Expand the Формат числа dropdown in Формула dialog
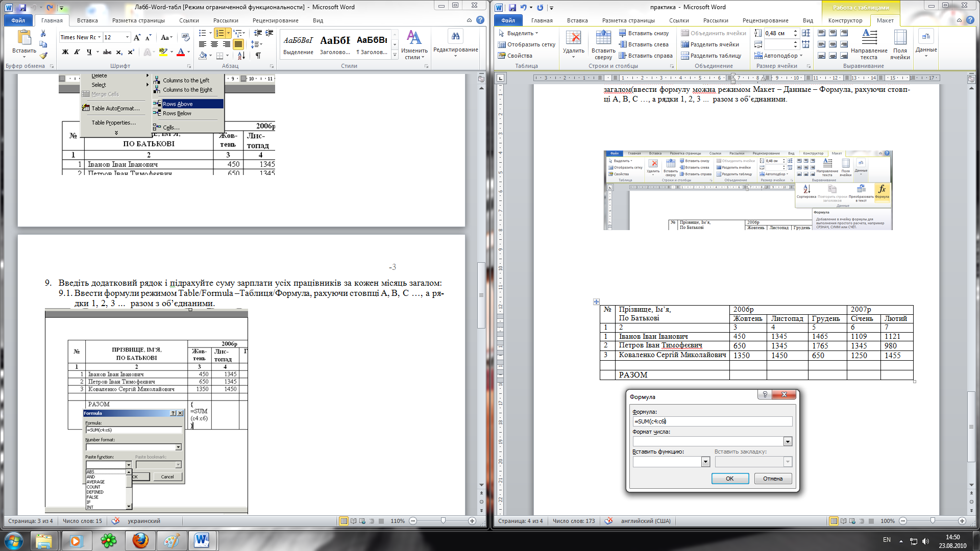 (788, 442)
